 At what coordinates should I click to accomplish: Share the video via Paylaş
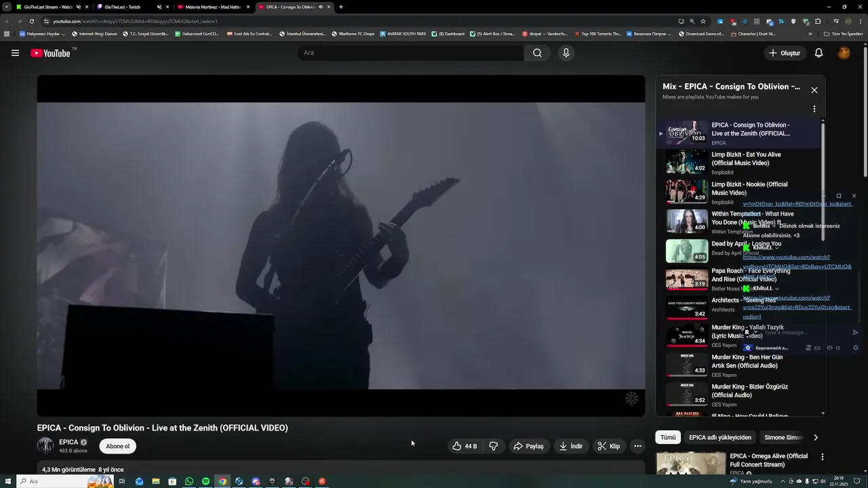click(x=528, y=446)
